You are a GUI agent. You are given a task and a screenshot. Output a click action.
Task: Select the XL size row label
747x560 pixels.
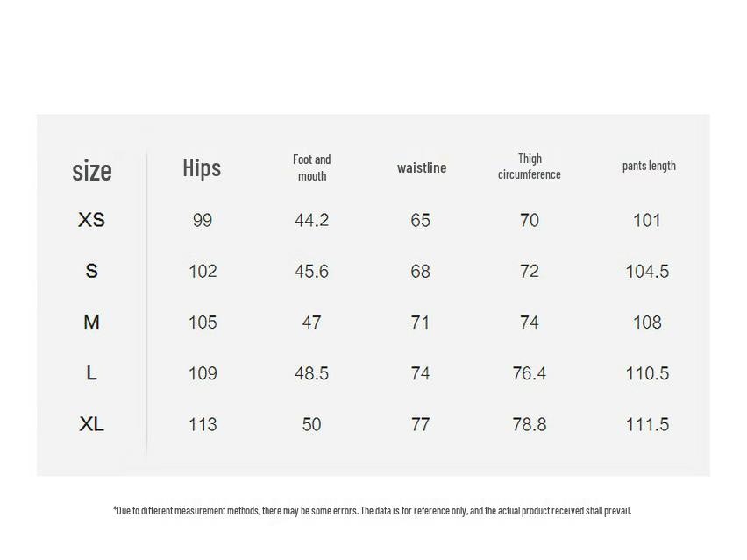[x=91, y=424]
